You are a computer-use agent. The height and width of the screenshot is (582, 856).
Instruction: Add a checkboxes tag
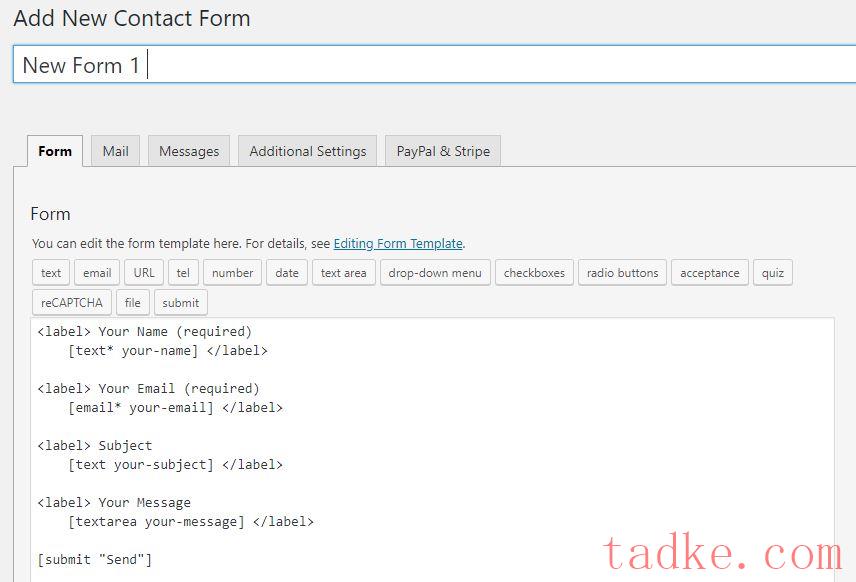coord(534,273)
